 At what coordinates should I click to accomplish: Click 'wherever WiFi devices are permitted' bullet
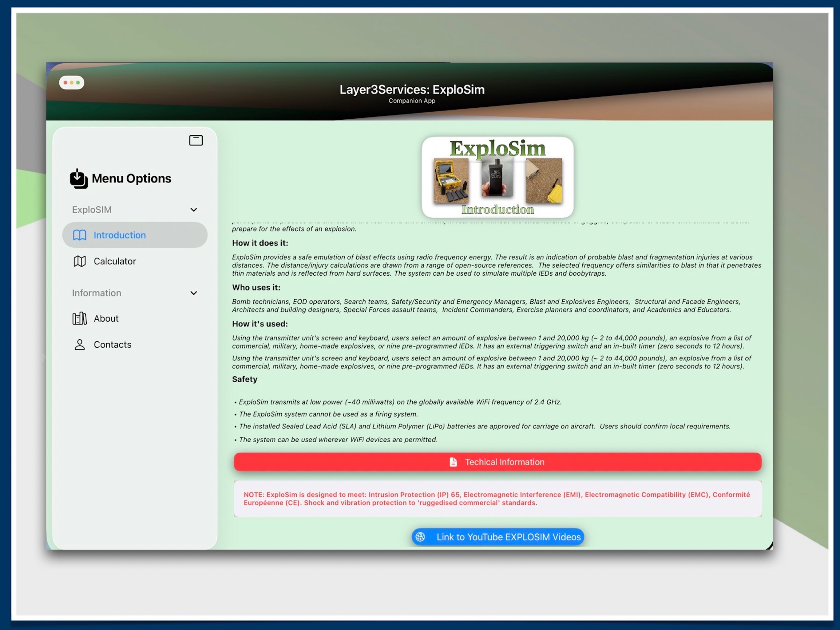(x=335, y=439)
